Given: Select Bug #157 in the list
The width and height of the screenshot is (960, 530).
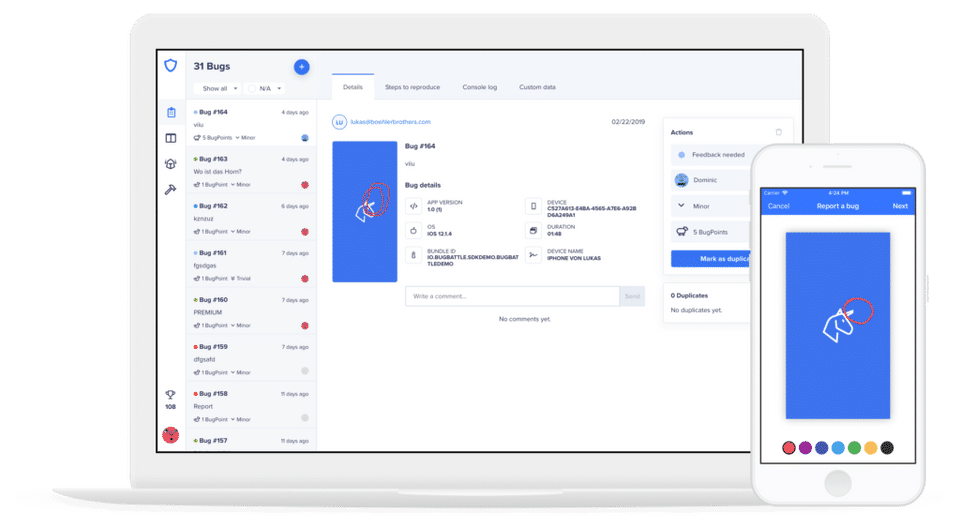Looking at the screenshot, I should point(251,441).
